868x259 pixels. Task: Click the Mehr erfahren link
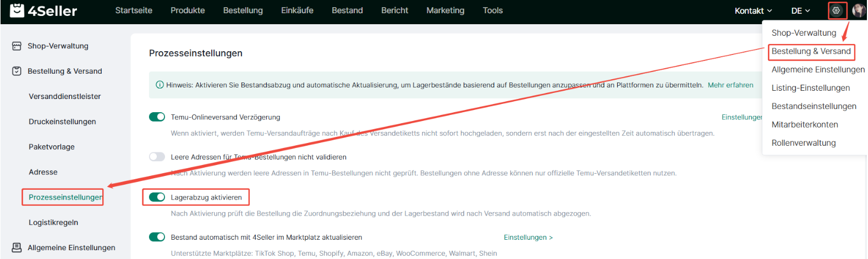tap(730, 85)
